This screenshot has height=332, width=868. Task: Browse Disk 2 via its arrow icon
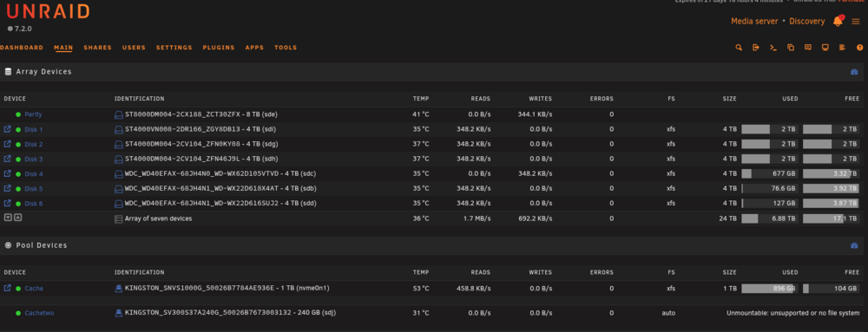tap(7, 144)
